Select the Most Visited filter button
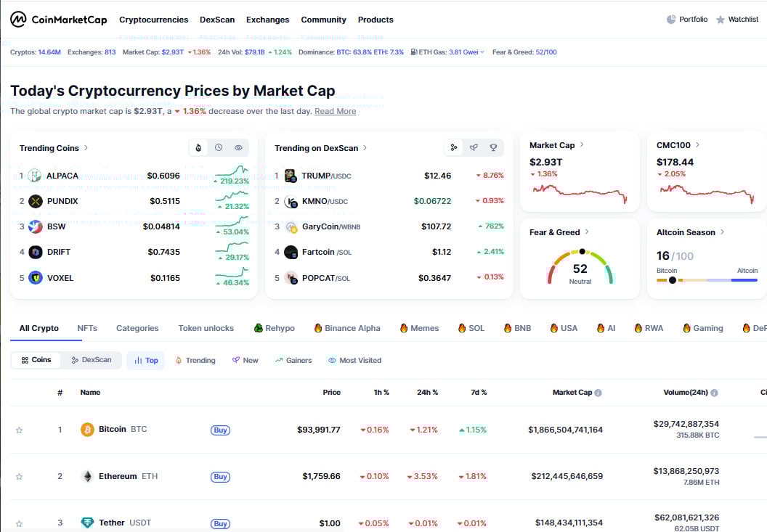 354,361
